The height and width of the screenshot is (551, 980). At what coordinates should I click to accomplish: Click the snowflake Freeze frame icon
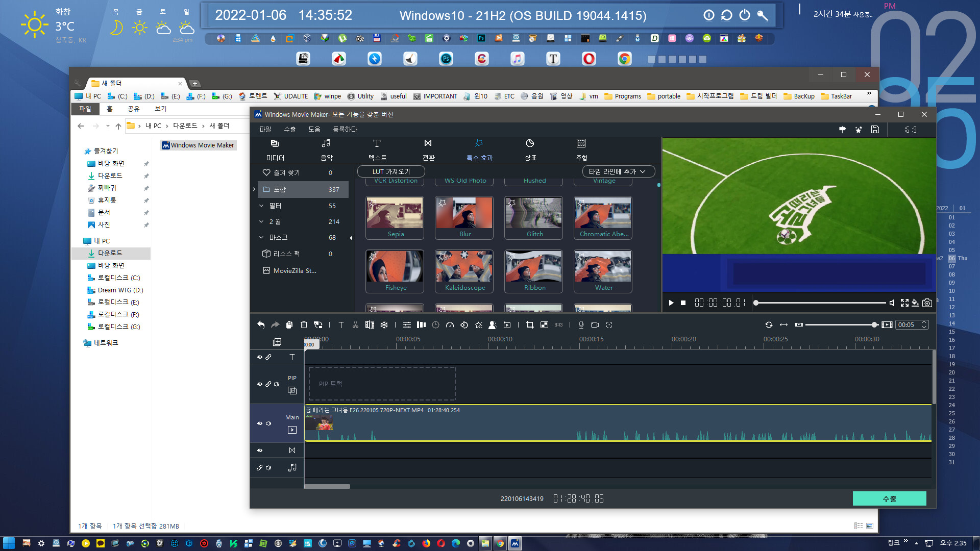pos(384,324)
